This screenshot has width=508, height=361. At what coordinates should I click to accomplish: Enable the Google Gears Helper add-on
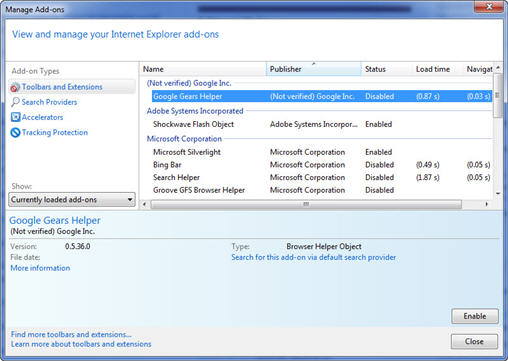coord(475,316)
